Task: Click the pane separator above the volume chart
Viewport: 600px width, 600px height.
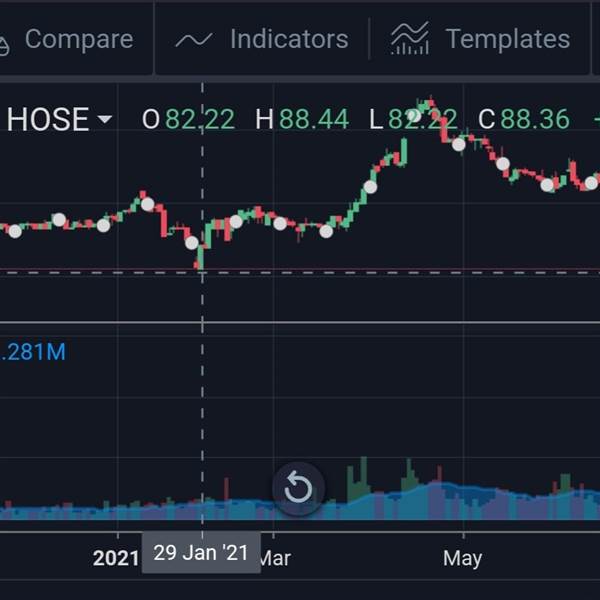Action: (x=300, y=323)
